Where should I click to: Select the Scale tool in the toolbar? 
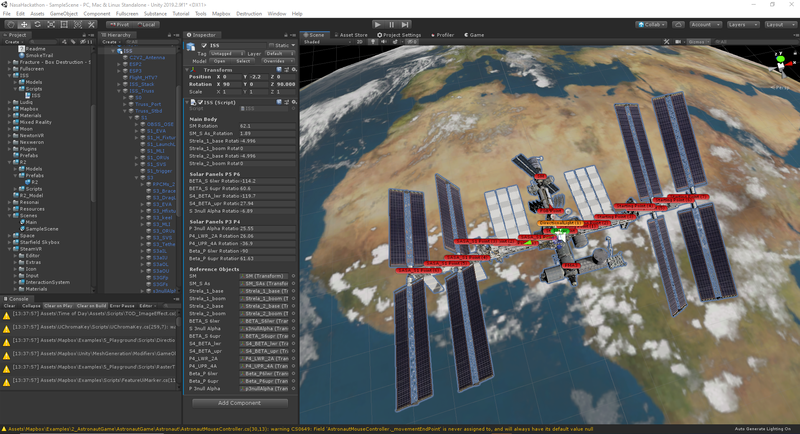tap(51, 24)
